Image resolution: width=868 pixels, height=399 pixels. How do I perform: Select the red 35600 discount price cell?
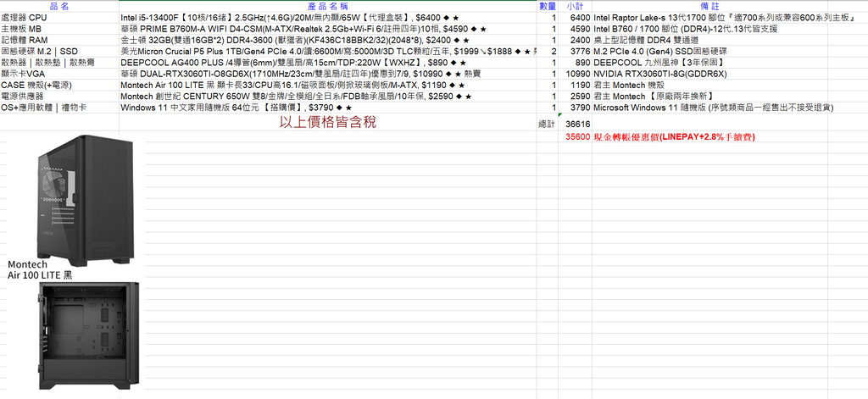coord(575,136)
